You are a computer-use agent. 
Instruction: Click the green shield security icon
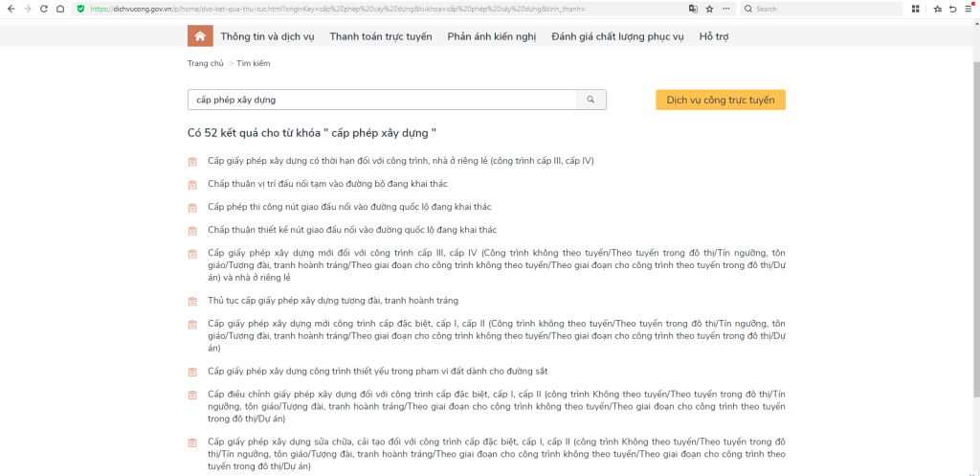(81, 9)
